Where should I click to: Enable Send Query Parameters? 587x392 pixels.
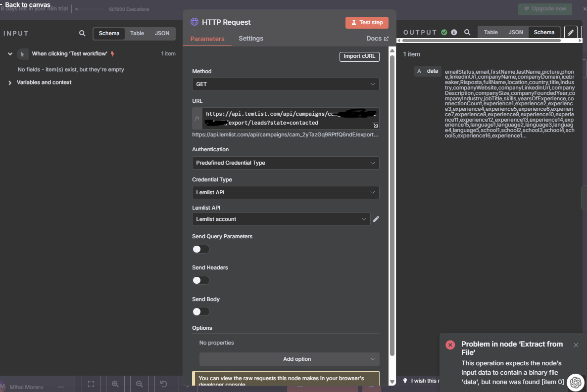(x=200, y=249)
